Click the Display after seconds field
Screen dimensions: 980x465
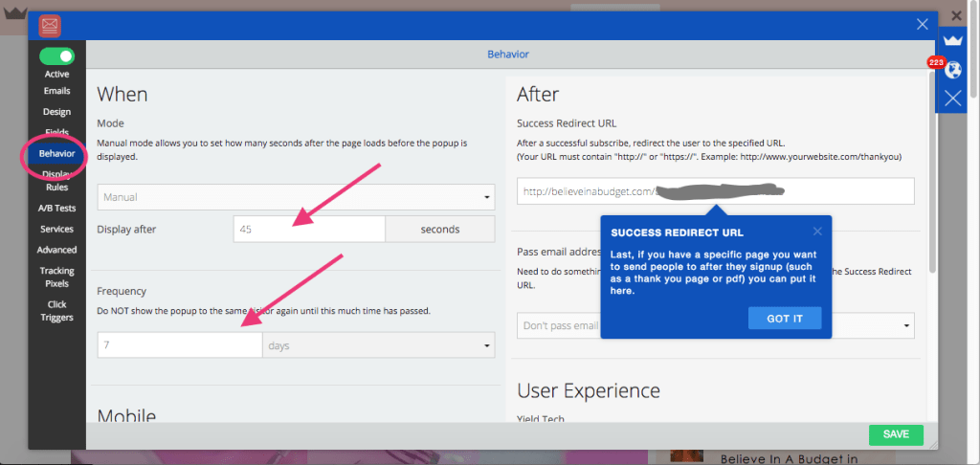(x=308, y=230)
